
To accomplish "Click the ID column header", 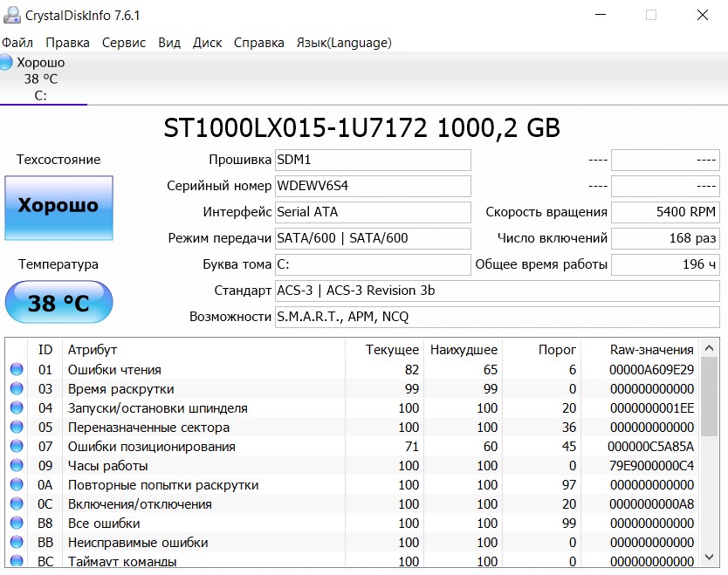I will pos(45,350).
